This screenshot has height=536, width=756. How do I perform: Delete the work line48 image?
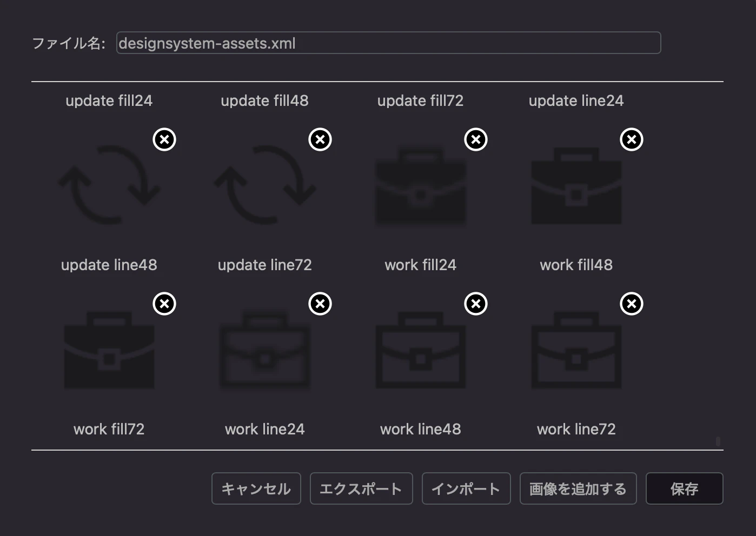tap(476, 304)
